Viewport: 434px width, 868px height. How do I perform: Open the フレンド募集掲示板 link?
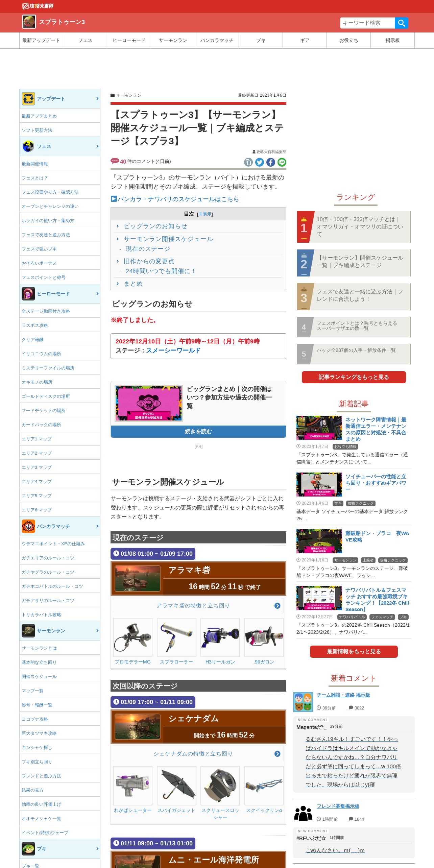pyautogui.click(x=338, y=806)
